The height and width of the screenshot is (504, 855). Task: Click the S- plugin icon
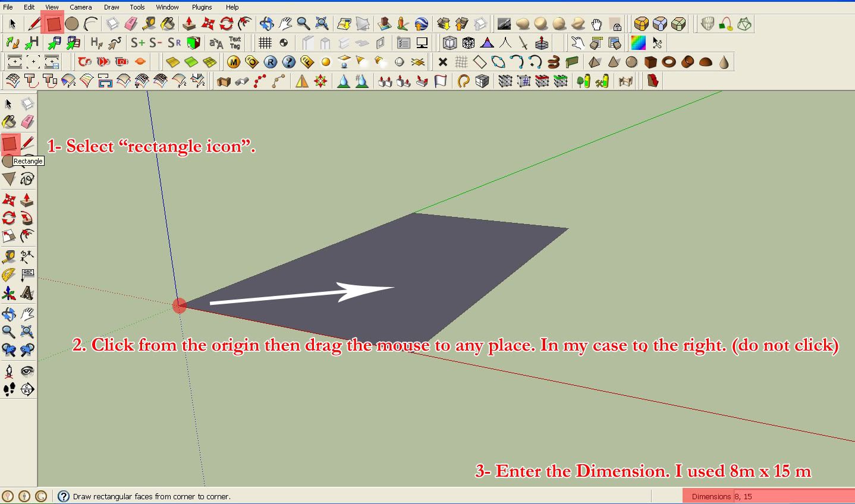tap(156, 43)
